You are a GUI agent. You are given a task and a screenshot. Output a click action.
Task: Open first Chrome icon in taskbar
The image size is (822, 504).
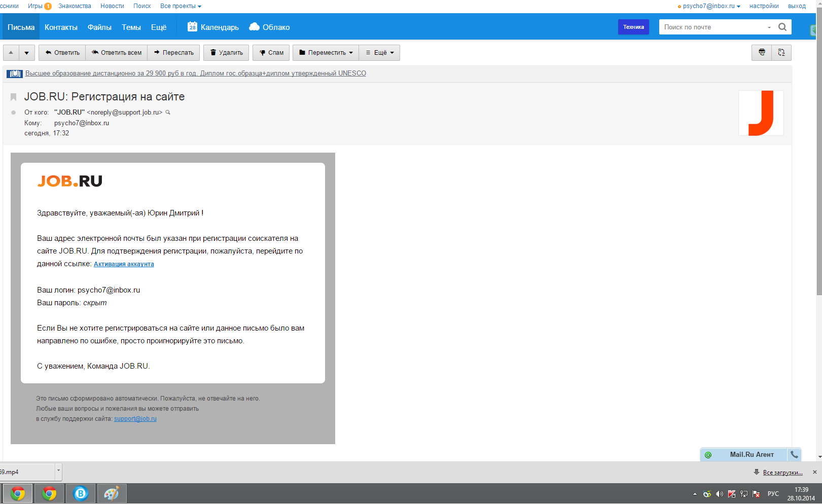pyautogui.click(x=18, y=493)
